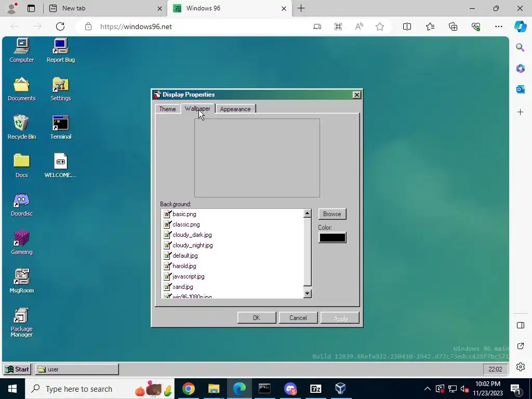Switch to the Theme tab
The width and height of the screenshot is (532, 399).
click(x=168, y=109)
